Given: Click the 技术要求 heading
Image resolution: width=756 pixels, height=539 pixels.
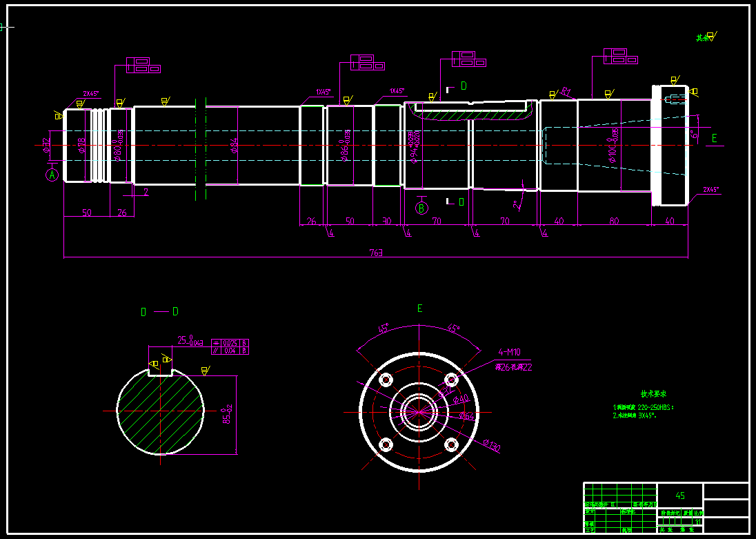Looking at the screenshot, I should (x=653, y=394).
